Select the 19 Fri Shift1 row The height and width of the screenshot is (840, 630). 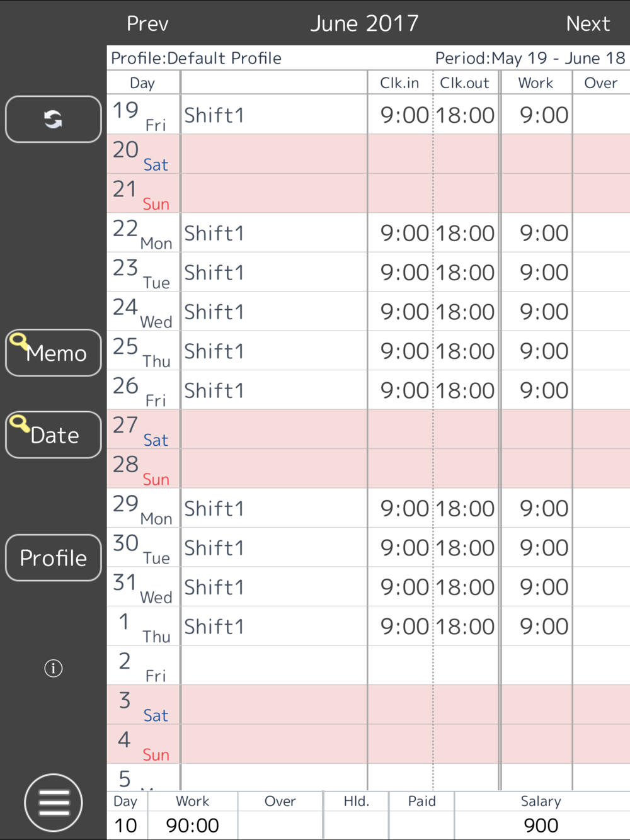tap(369, 115)
